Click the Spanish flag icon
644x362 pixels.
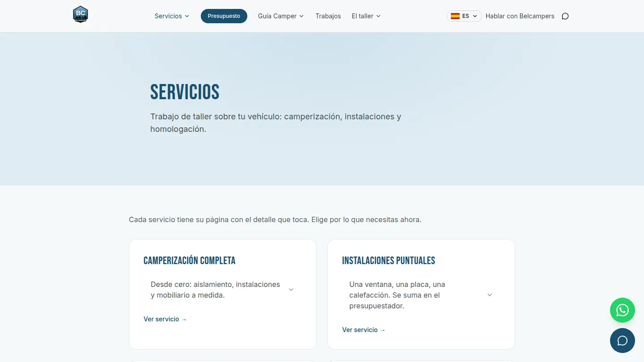455,16
